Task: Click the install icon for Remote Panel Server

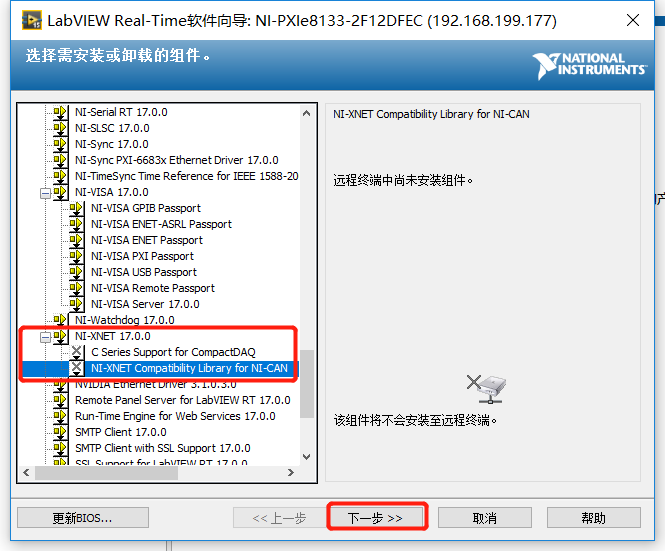Action: 60,400
